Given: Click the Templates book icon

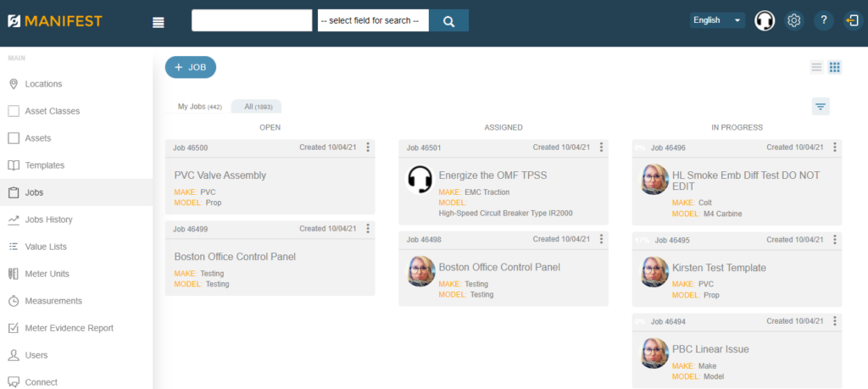Looking at the screenshot, I should click(14, 165).
